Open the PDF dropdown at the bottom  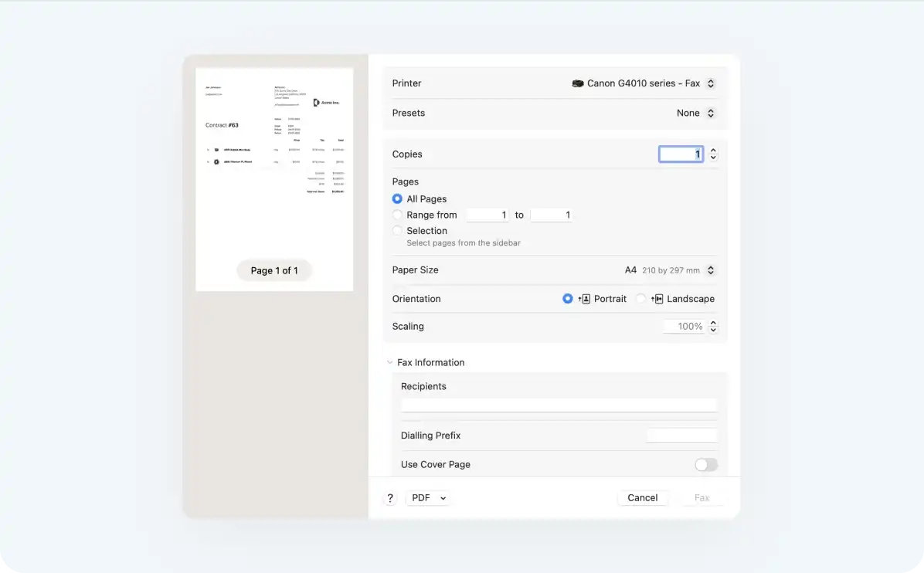point(428,498)
